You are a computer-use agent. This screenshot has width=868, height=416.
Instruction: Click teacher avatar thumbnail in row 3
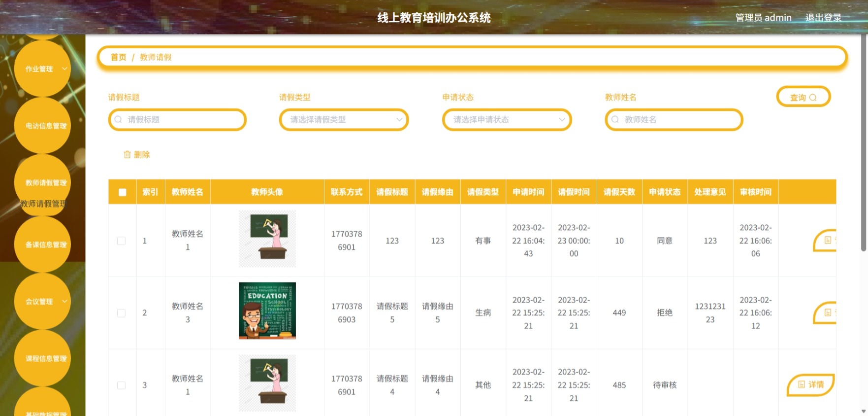tap(267, 383)
